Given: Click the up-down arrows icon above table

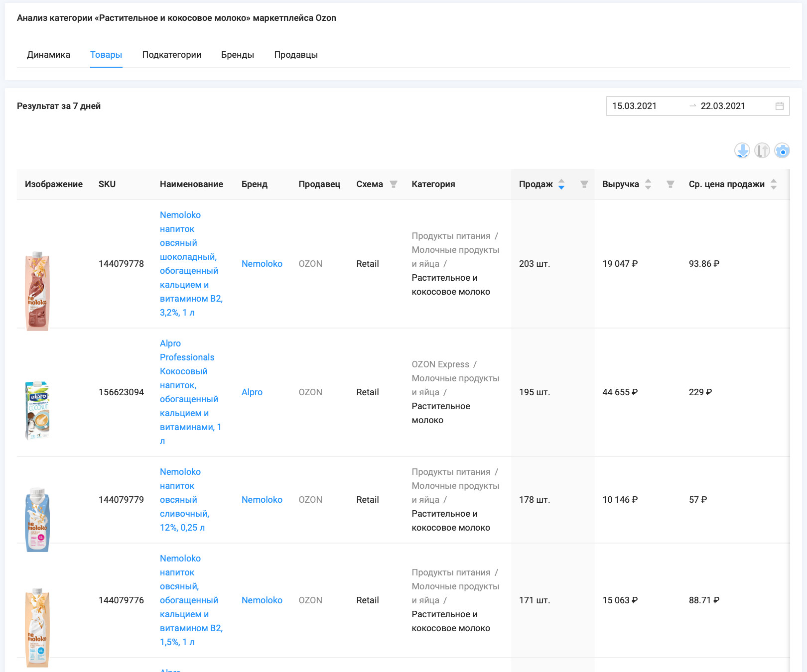Looking at the screenshot, I should pos(762,150).
